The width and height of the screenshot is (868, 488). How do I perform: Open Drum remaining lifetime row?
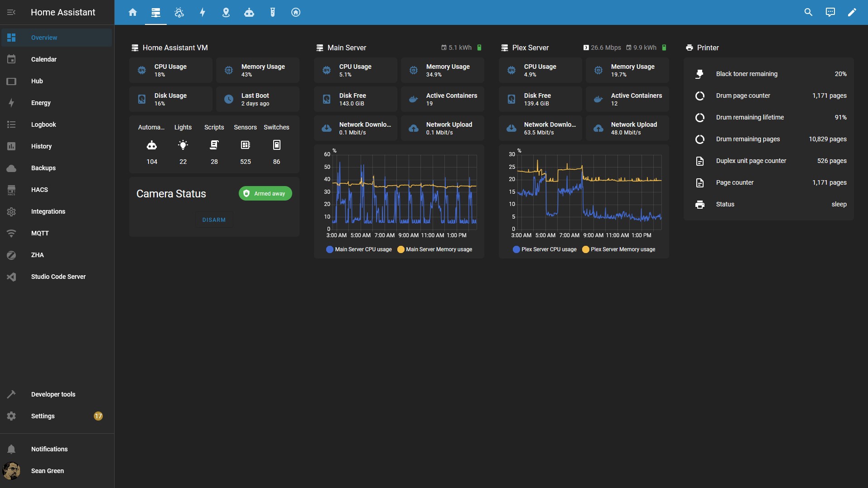[x=769, y=117]
